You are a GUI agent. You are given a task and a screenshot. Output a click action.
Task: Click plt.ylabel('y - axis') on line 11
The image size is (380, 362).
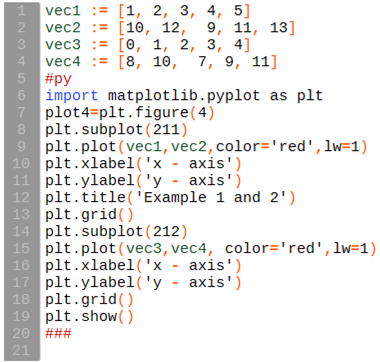pos(144,181)
